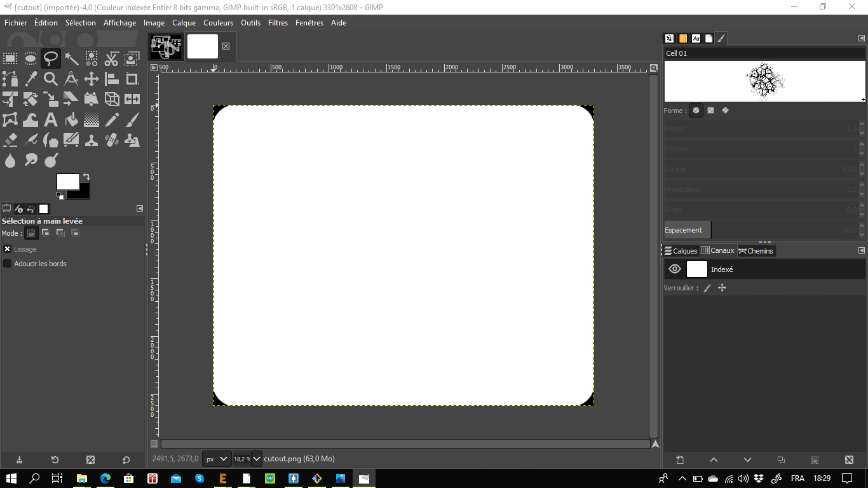The width and height of the screenshot is (868, 488).
Task: Select the 3D Transform cube tool
Action: 112,100
